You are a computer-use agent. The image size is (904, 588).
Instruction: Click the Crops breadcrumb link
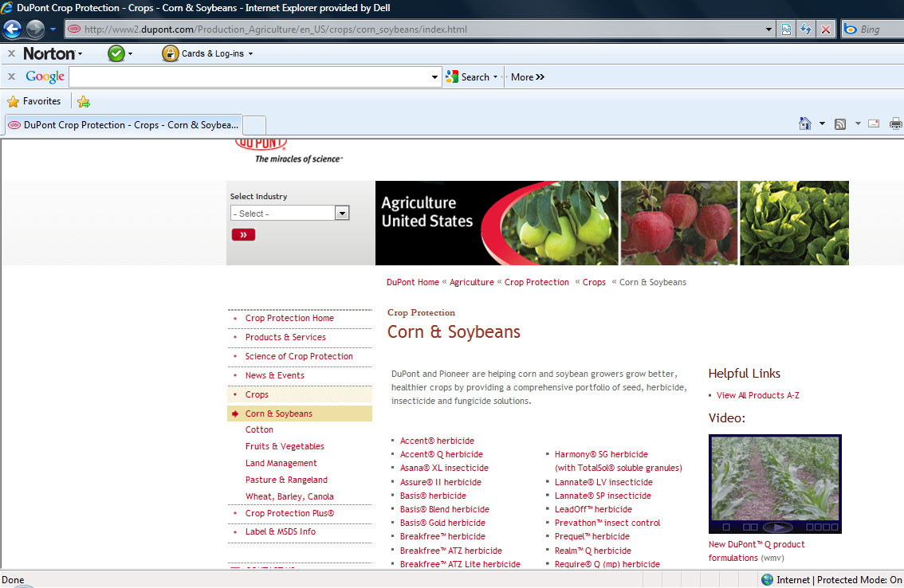click(x=594, y=282)
